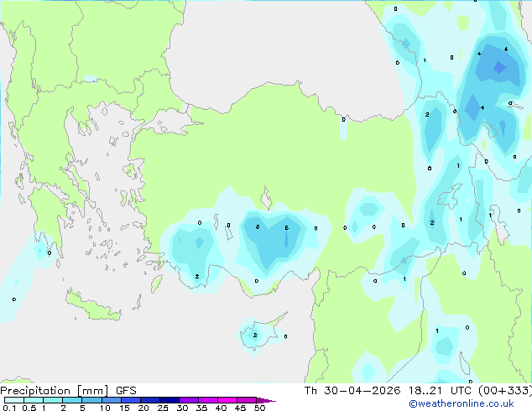This screenshot has width=532, height=411.
Task: Click the 'Th' weekday label
Action: coord(310,391)
